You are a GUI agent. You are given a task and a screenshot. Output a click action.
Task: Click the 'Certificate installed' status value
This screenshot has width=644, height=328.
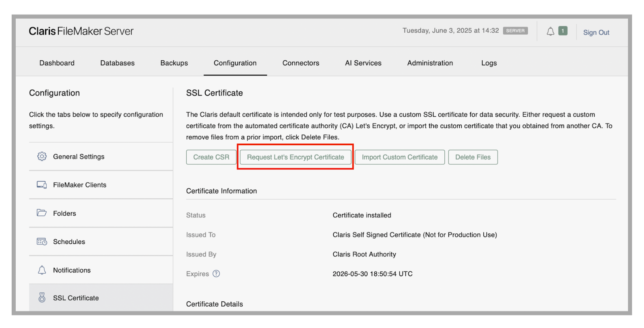tap(362, 215)
